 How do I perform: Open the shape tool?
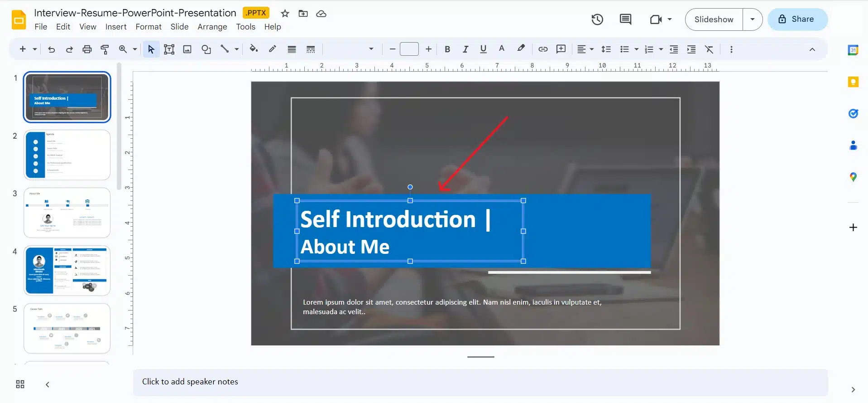(x=206, y=49)
